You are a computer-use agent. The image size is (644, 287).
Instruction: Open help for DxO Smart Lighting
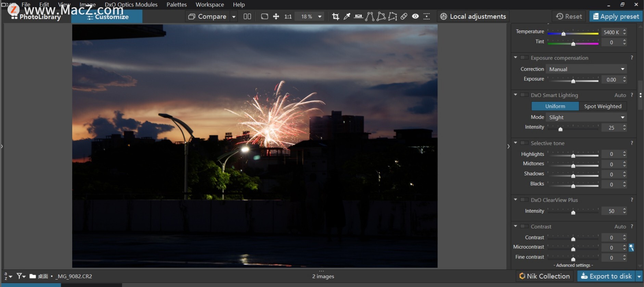(632, 95)
